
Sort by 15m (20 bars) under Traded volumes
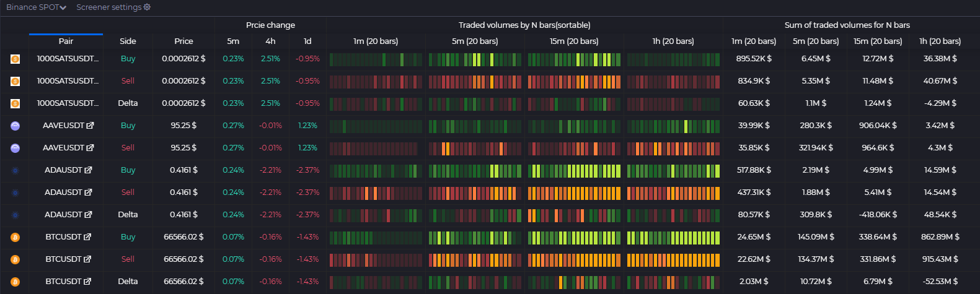pyautogui.click(x=574, y=41)
